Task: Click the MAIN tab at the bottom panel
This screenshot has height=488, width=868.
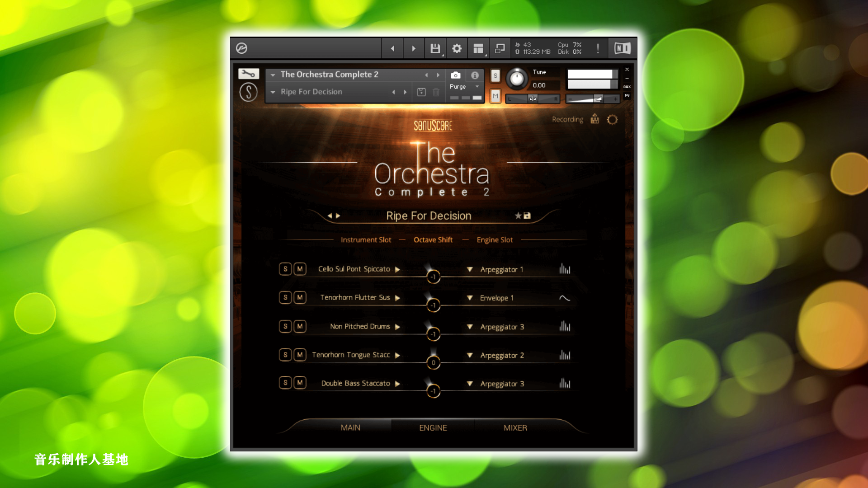Action: click(350, 427)
